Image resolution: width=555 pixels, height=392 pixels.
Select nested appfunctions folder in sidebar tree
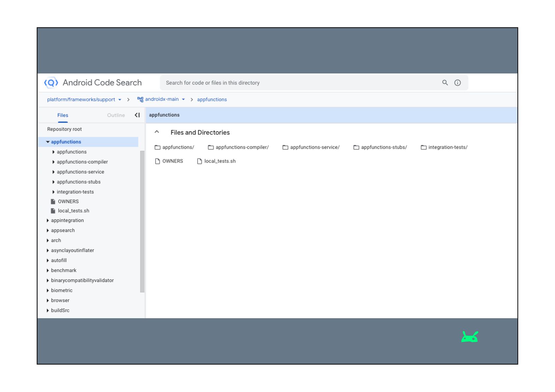(72, 152)
